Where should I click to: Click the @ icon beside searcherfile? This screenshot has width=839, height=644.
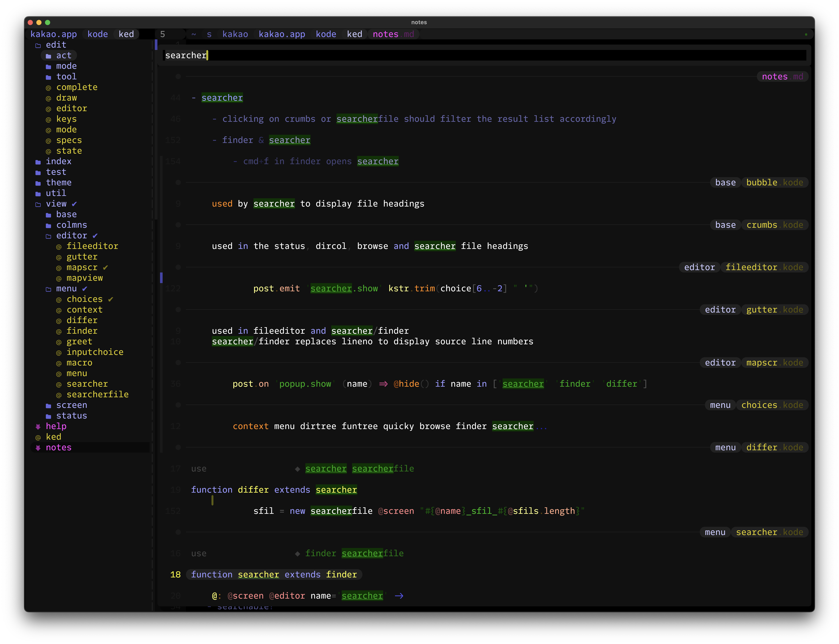coord(59,395)
